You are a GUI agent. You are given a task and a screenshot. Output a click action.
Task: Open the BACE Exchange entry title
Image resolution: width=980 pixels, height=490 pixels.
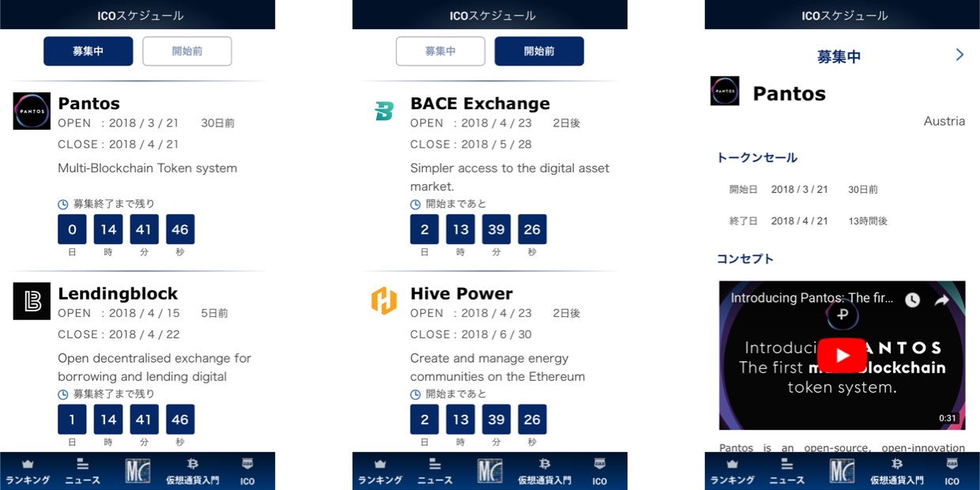coord(480,104)
